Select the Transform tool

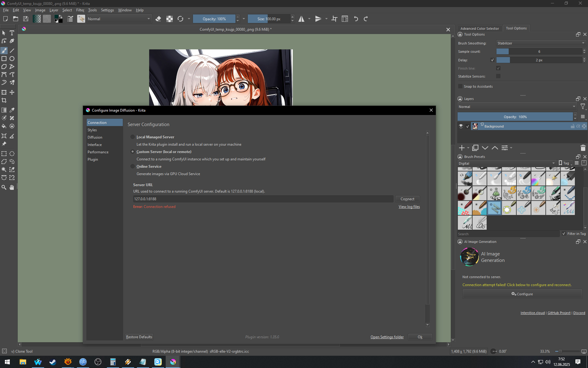(x=4, y=92)
